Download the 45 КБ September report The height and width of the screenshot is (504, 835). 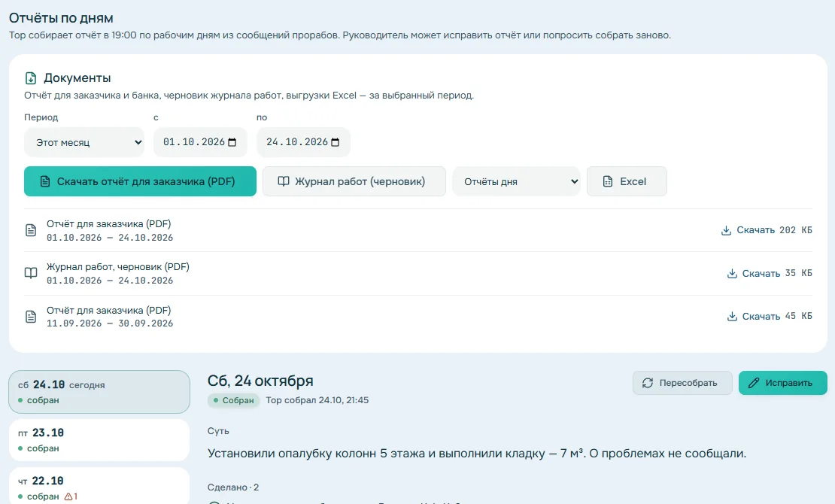click(770, 317)
